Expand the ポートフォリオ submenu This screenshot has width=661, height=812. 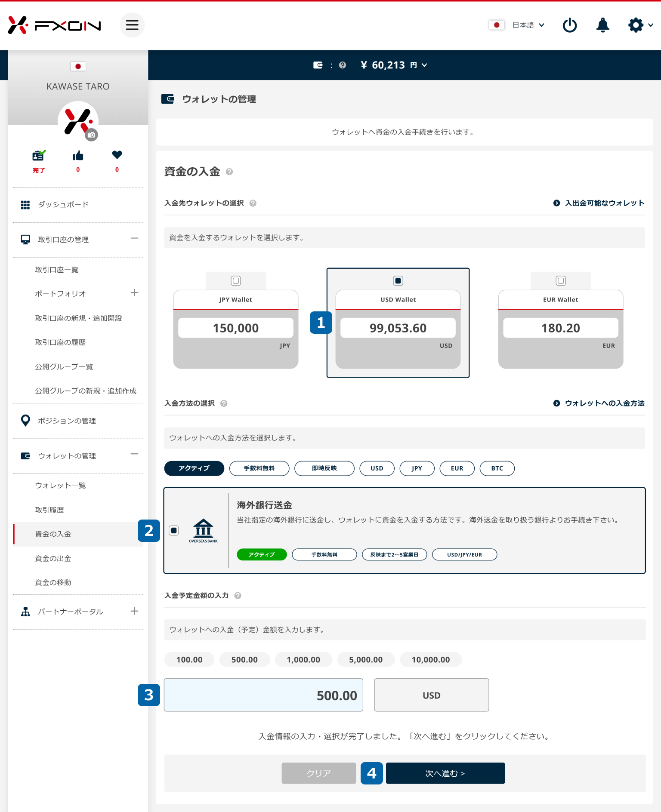point(134,293)
